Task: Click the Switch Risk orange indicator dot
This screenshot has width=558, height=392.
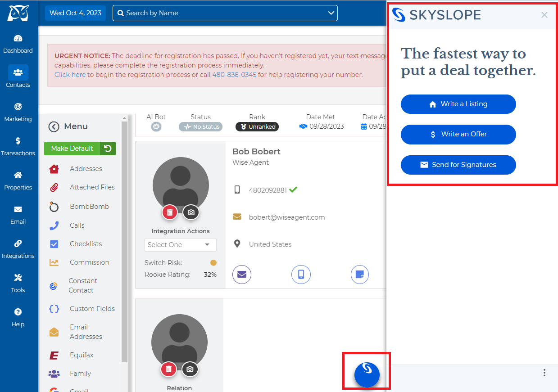Action: (x=213, y=263)
